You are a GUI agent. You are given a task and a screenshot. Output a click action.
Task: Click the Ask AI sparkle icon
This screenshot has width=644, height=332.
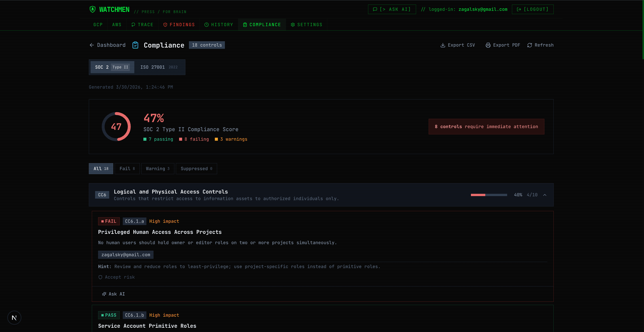point(104,294)
